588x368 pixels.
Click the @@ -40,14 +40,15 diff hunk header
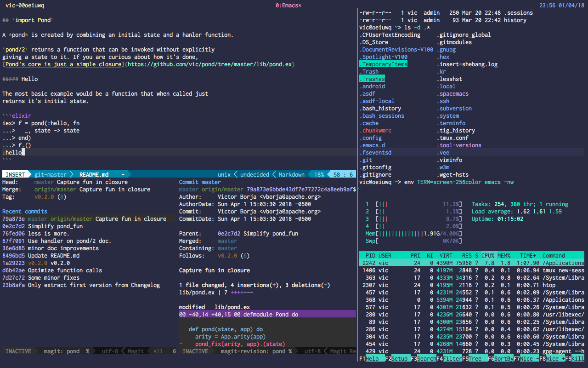click(267, 315)
